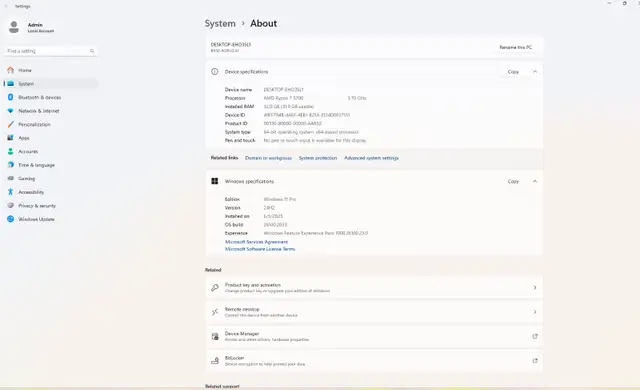This screenshot has width=640, height=390.
Task: Click the Windows 11 Pro edition value
Action: point(280,199)
